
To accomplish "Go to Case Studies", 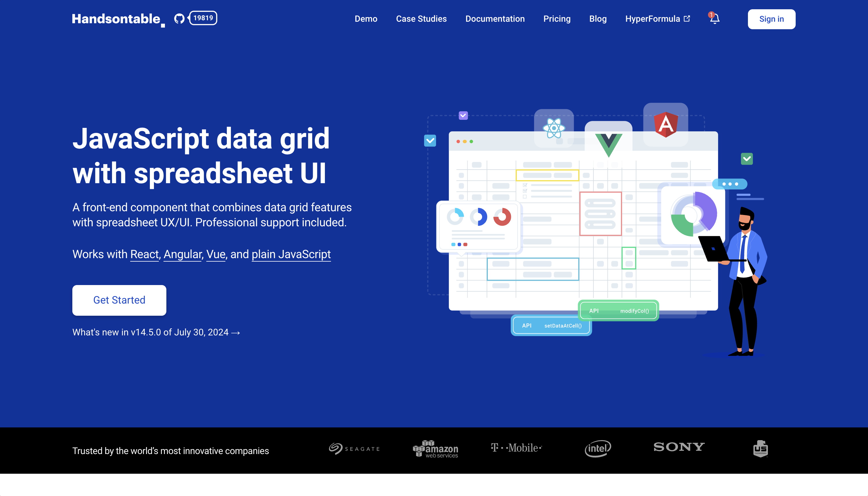I will click(x=421, y=19).
